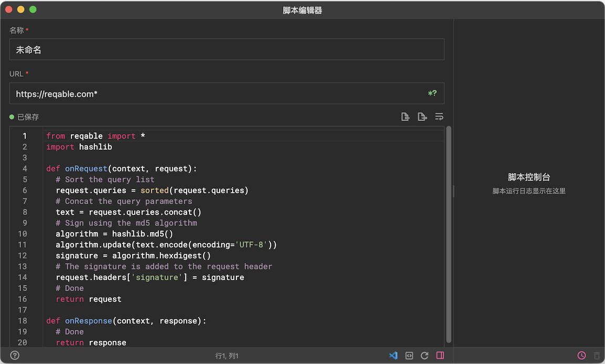Click the code template icon in status bar
Viewport: 605px width, 364px height.
[409, 356]
